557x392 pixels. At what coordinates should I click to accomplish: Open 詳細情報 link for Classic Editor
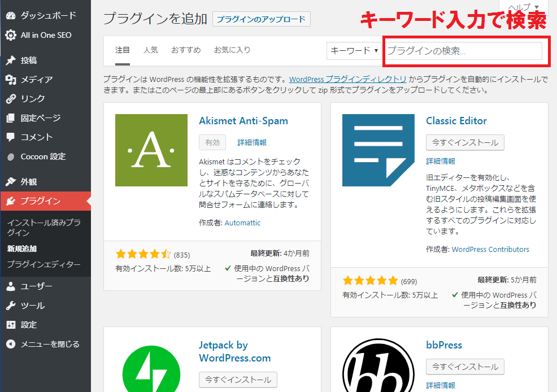(x=441, y=161)
